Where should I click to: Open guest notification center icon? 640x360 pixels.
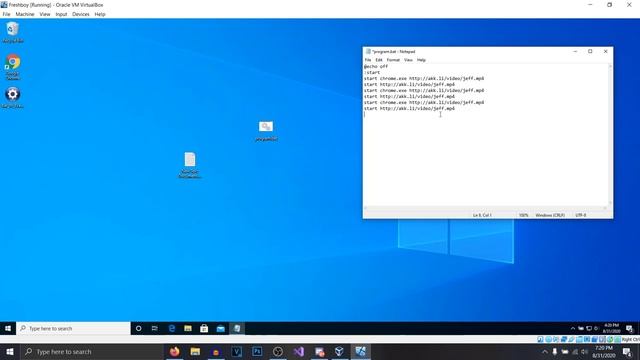coord(629,328)
